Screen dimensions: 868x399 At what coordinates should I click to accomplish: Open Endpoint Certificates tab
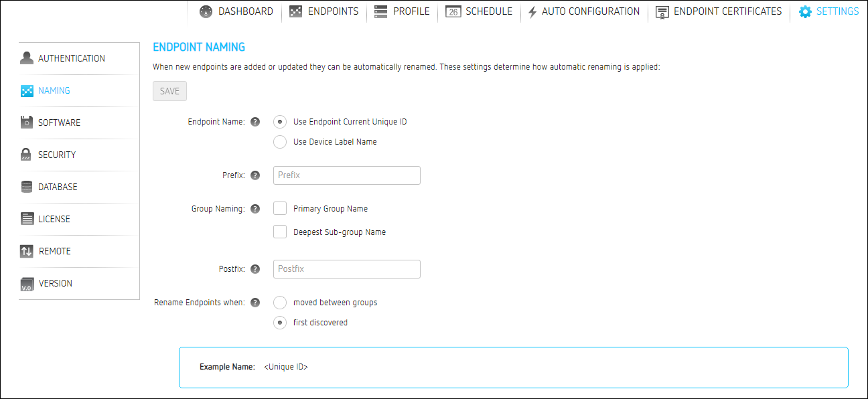tap(727, 11)
